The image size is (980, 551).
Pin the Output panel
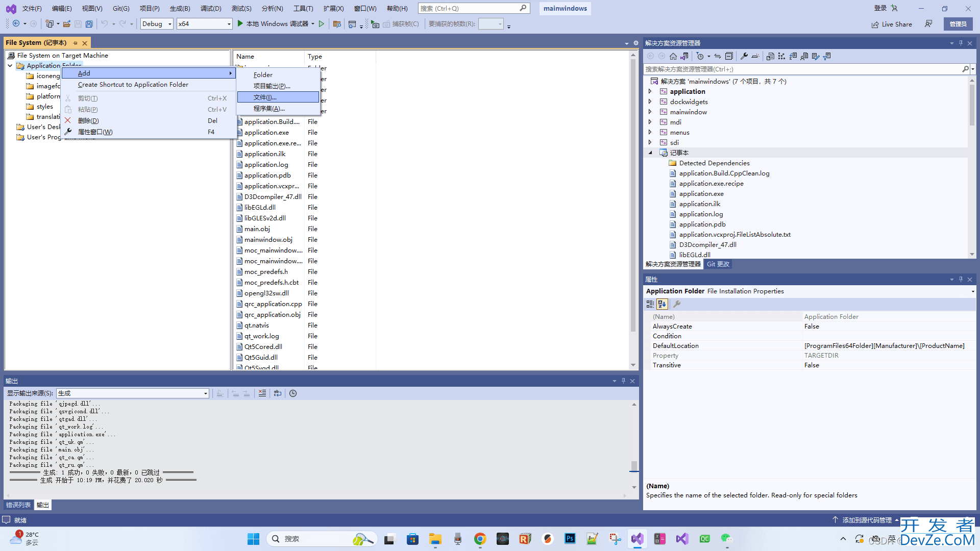pyautogui.click(x=623, y=381)
